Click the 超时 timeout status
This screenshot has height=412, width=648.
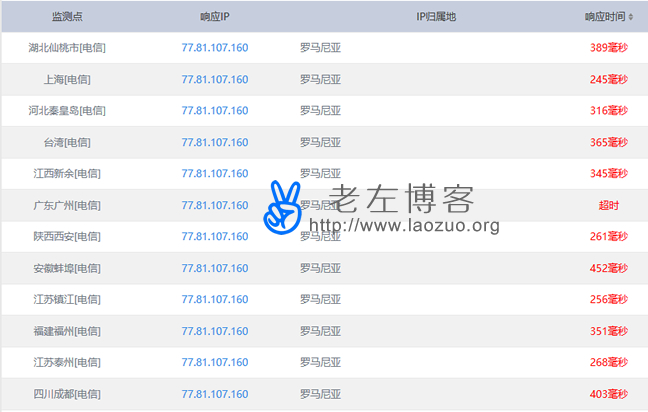coord(609,205)
